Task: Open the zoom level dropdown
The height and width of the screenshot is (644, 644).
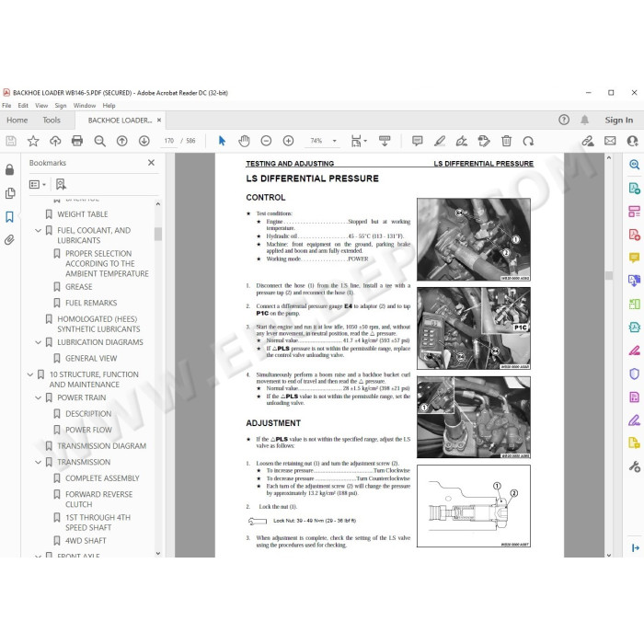Action: pyautogui.click(x=334, y=141)
